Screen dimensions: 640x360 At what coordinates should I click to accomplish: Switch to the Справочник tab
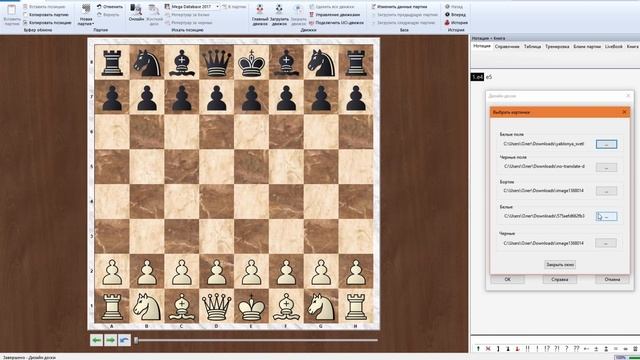[507, 47]
